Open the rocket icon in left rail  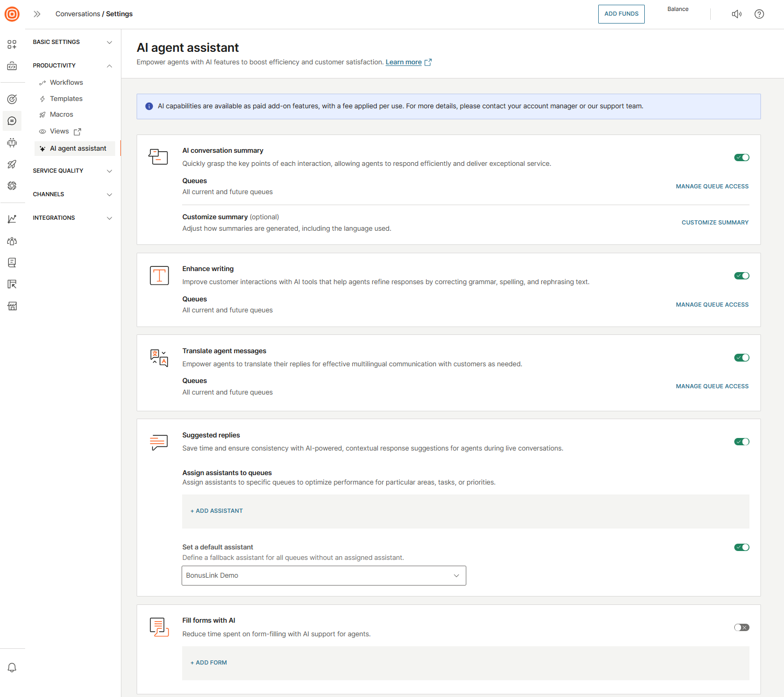[x=12, y=164]
